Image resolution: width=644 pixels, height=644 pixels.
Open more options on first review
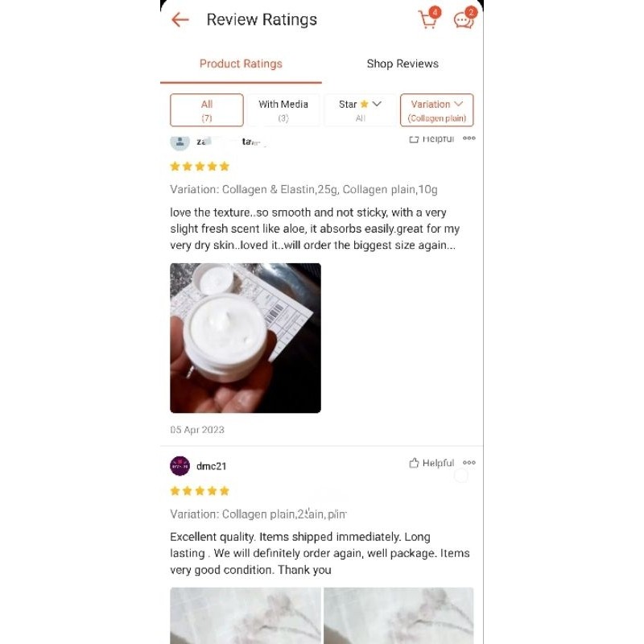[x=469, y=138]
